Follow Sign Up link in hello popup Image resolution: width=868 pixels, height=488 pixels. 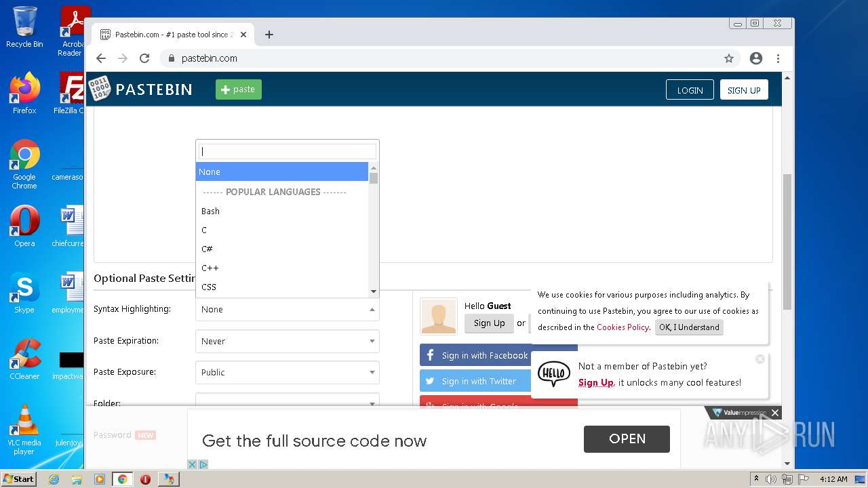(595, 383)
